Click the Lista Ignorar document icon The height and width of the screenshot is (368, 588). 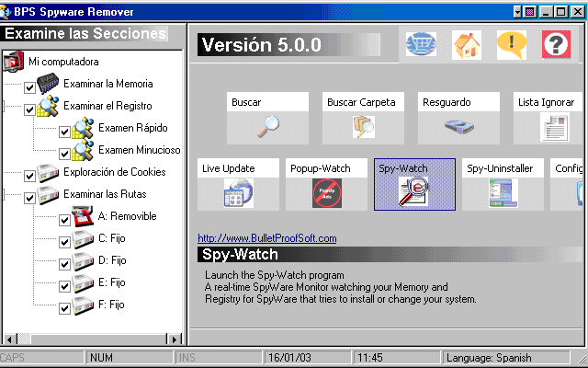(555, 128)
